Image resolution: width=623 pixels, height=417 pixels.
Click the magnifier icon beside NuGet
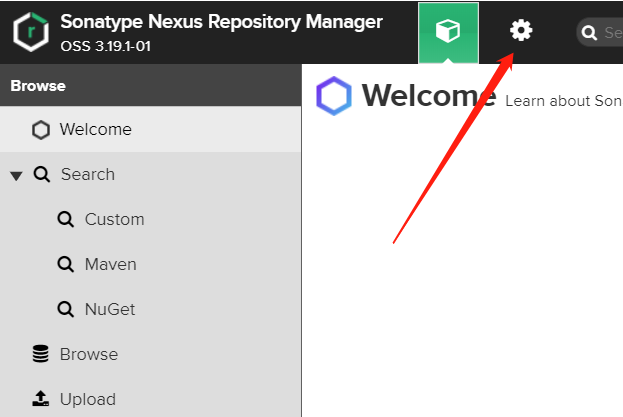tap(66, 309)
